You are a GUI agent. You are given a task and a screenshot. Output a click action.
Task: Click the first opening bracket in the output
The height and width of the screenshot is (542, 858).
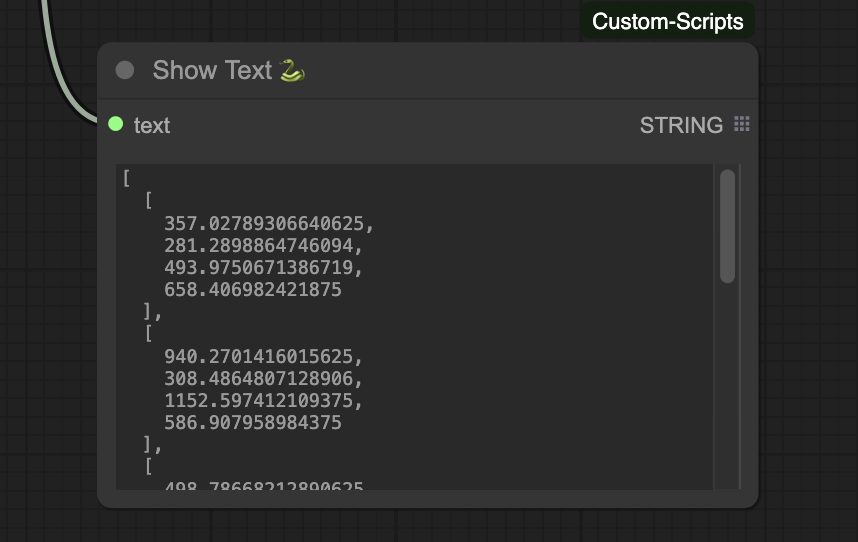pos(127,179)
